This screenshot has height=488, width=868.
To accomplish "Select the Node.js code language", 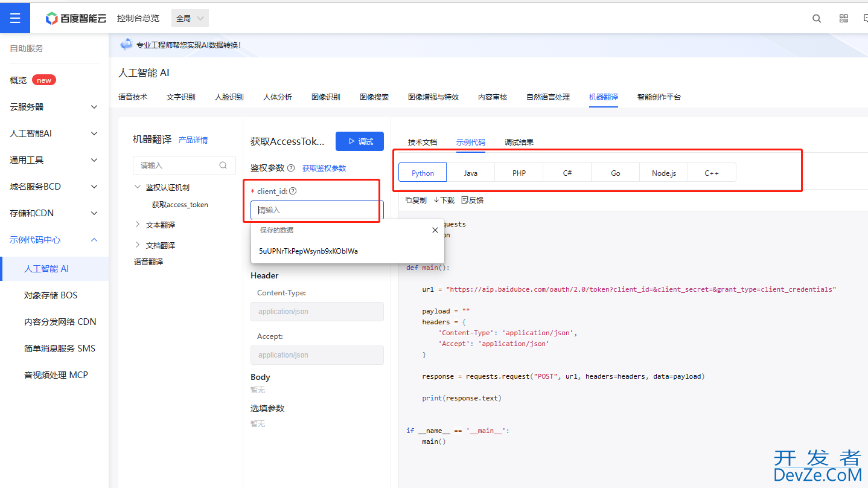I will (664, 173).
